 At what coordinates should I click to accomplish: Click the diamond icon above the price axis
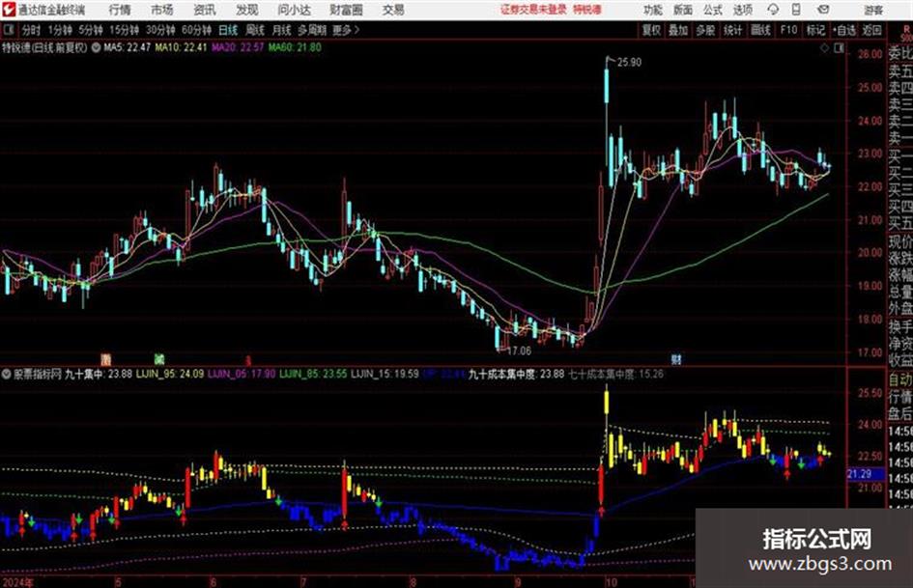pos(824,49)
